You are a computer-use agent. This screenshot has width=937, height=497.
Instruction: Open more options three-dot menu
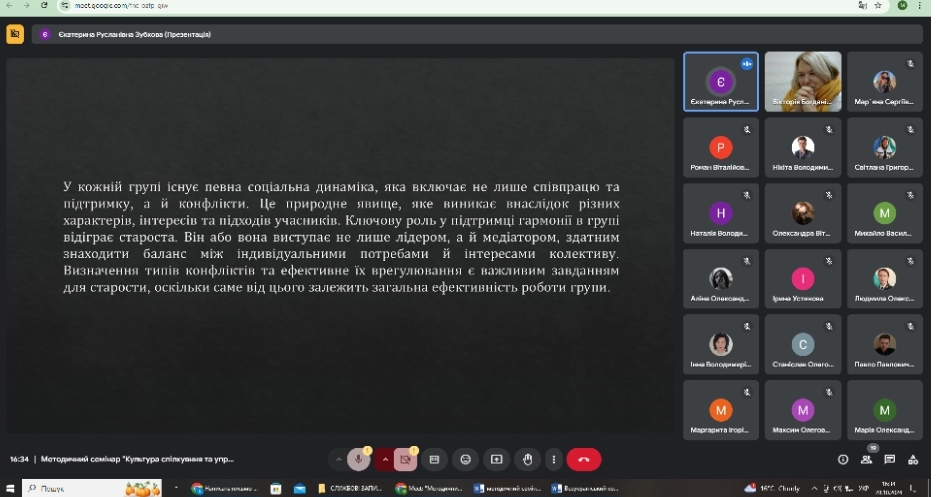[552, 459]
